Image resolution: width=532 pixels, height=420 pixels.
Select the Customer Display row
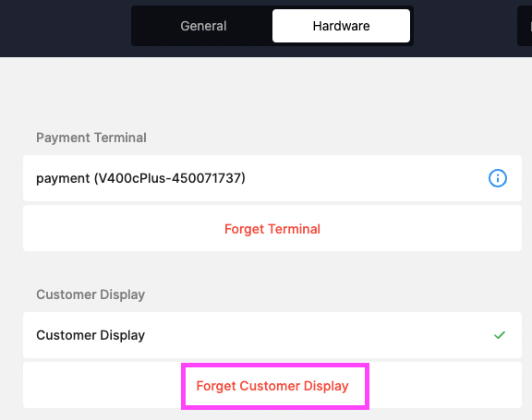pyautogui.click(x=272, y=335)
